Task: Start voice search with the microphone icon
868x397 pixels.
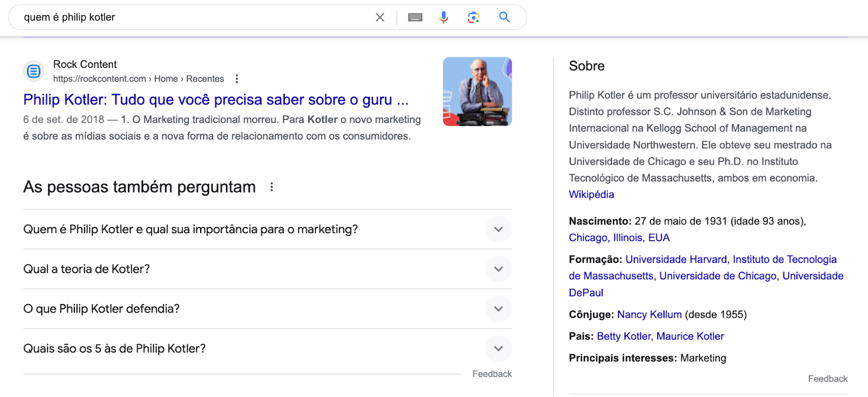Action: pyautogui.click(x=444, y=17)
